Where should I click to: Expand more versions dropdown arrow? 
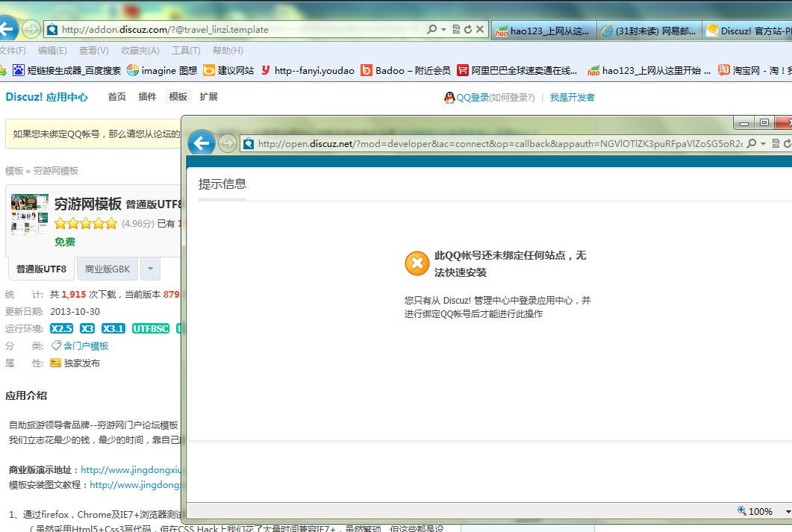click(x=150, y=269)
